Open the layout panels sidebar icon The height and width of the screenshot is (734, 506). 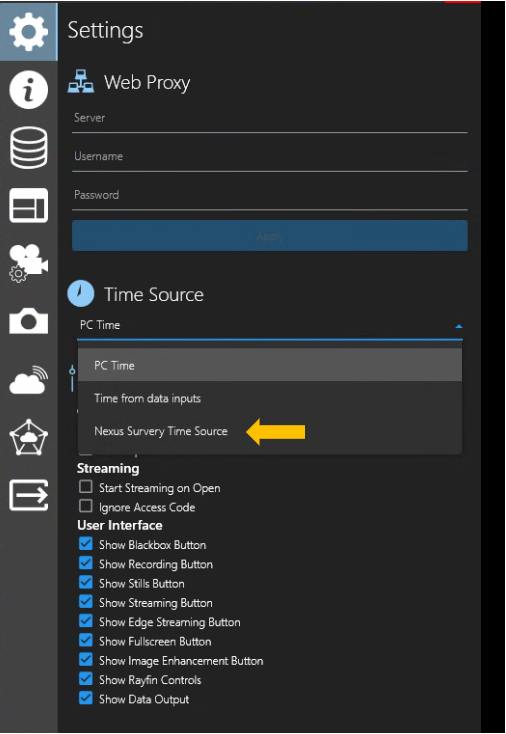pos(29,206)
